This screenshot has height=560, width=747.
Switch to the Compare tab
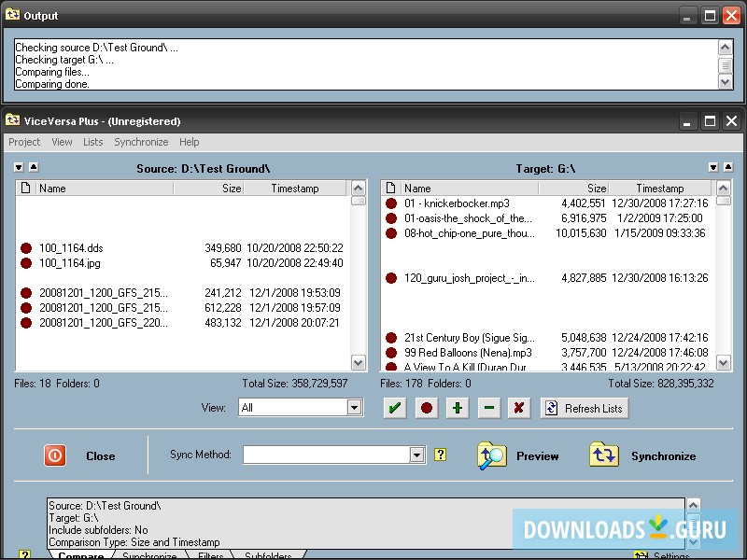point(81,555)
